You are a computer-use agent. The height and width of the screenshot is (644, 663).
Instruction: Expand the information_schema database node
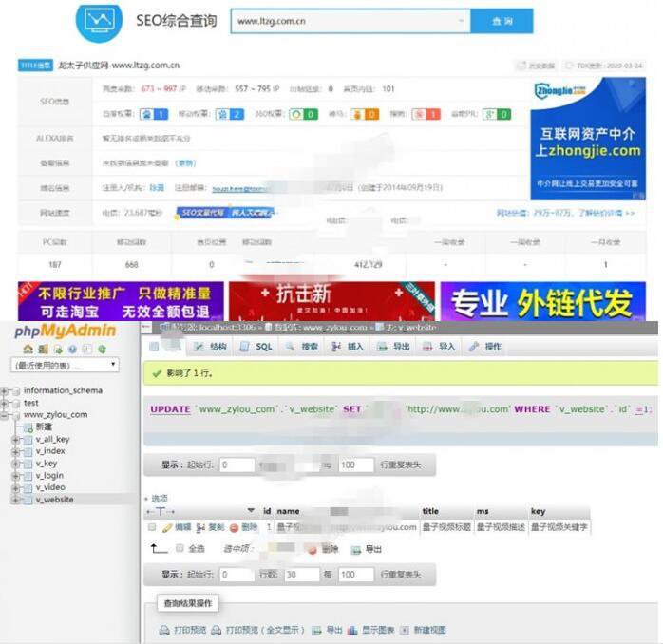click(4, 390)
